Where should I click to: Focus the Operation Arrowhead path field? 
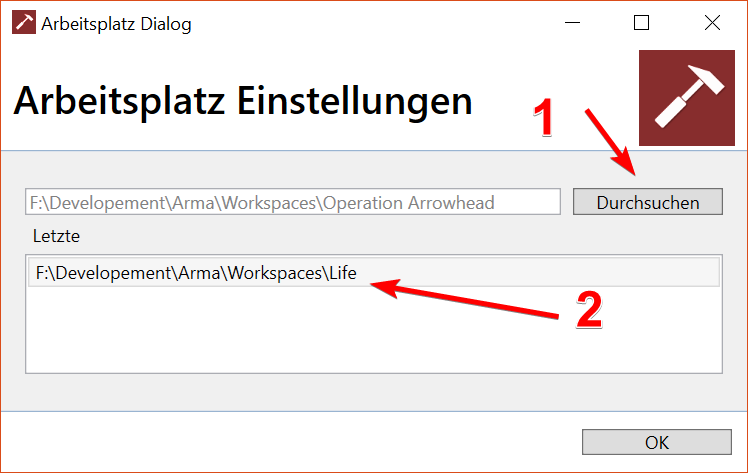coord(293,202)
